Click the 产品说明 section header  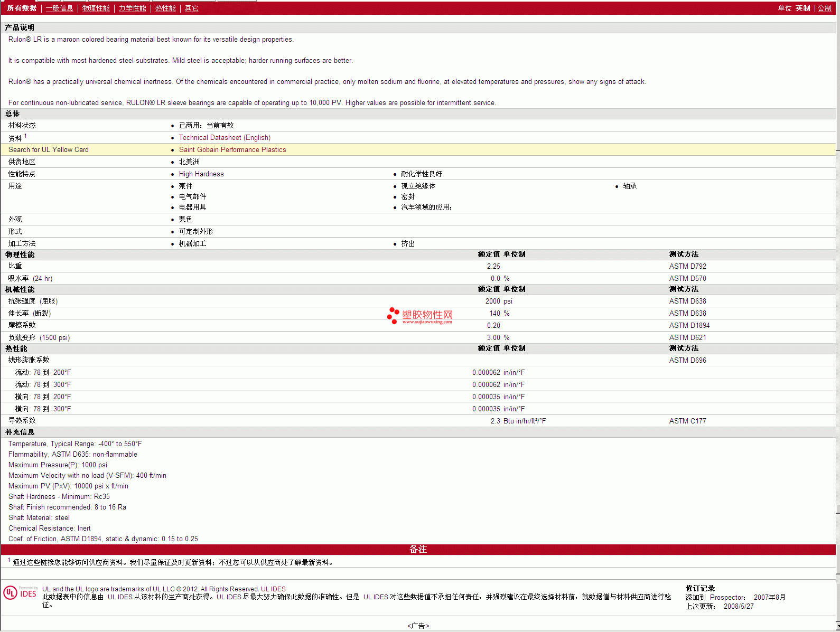click(x=20, y=27)
